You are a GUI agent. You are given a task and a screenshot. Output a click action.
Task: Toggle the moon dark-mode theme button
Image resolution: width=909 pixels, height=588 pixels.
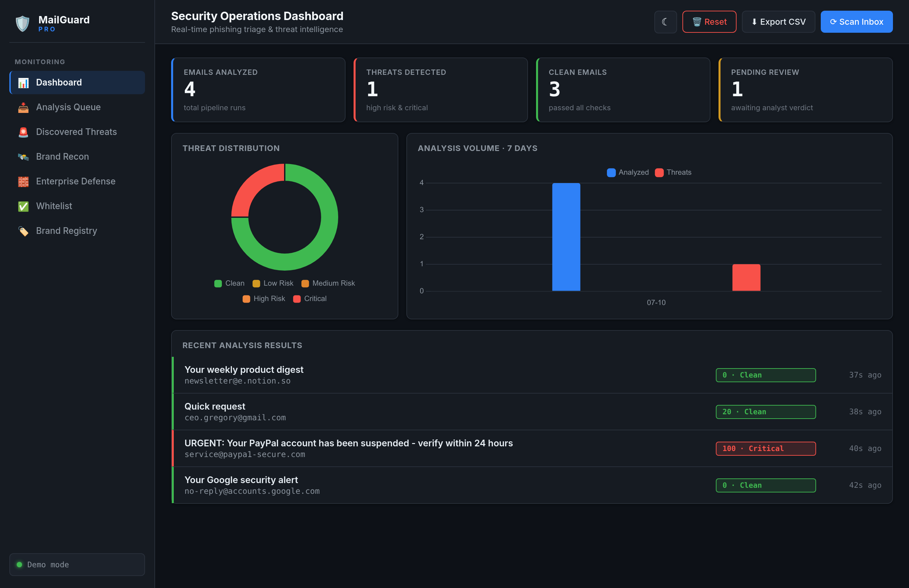pos(665,22)
